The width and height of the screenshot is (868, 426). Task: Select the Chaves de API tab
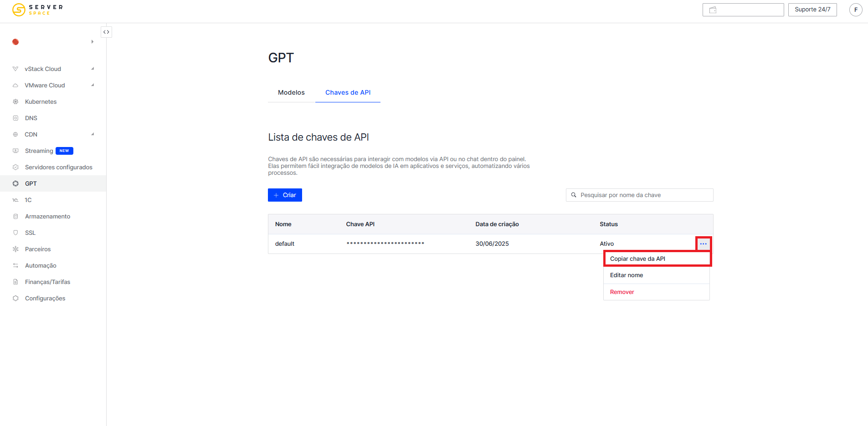(348, 92)
